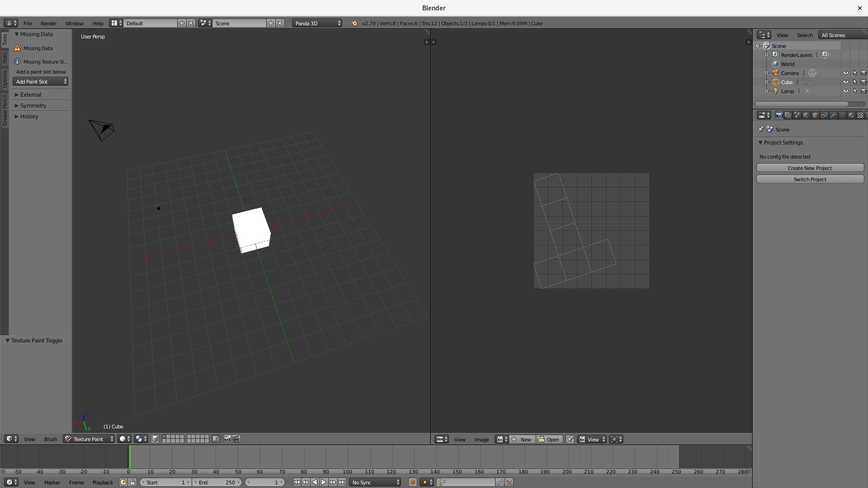Click Create New Project button

point(810,168)
